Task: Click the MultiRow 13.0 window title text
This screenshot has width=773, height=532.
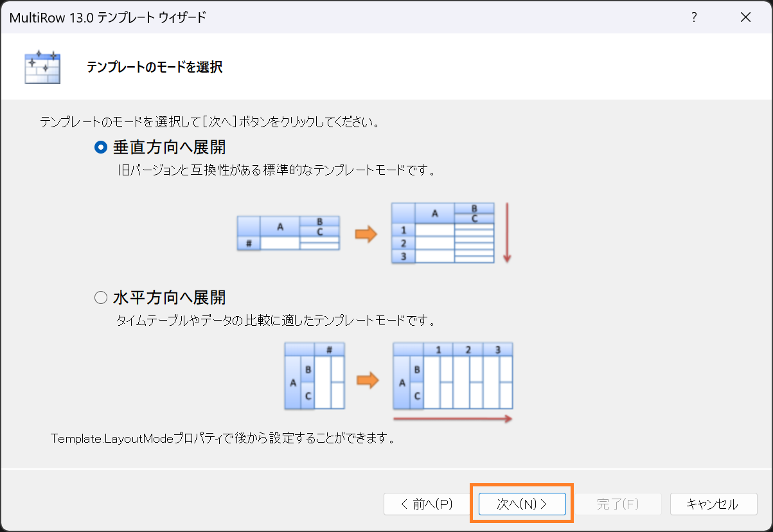Action: [108, 18]
